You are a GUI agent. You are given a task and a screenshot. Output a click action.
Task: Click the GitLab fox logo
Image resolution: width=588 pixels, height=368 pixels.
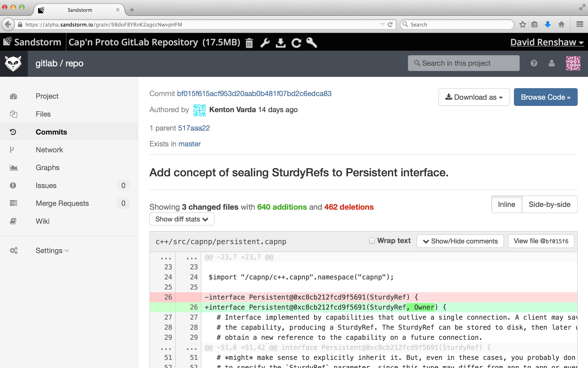click(13, 64)
